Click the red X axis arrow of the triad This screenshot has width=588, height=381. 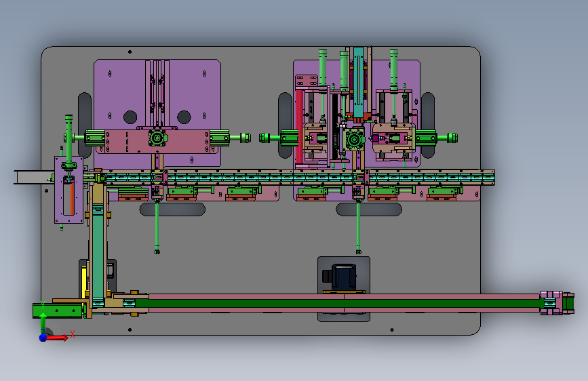(57, 338)
